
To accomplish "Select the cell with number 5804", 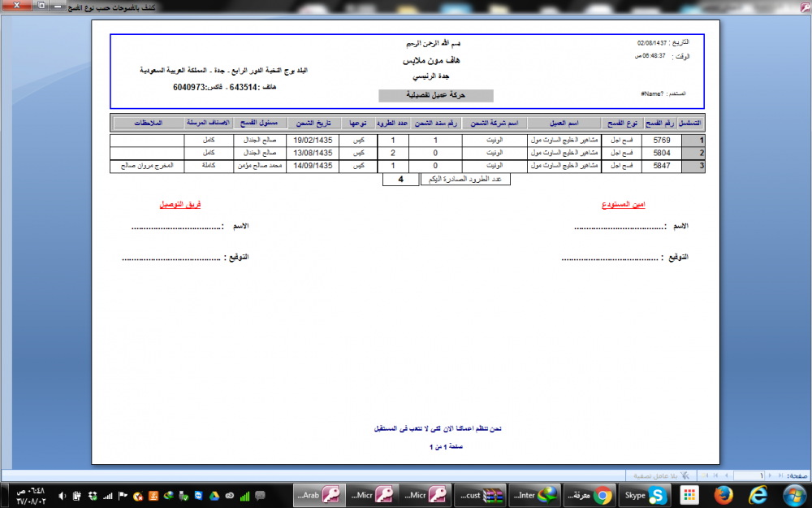I will [661, 153].
